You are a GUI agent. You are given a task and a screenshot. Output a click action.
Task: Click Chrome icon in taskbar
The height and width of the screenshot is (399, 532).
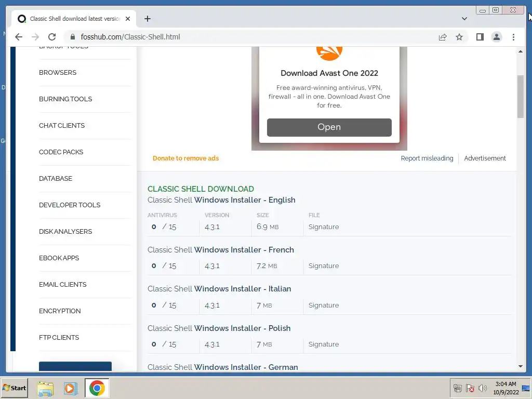97,388
